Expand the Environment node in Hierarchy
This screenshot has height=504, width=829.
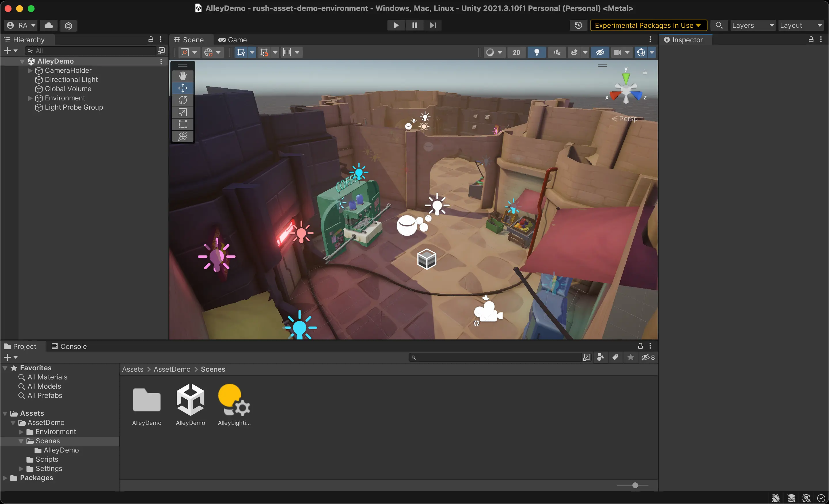[31, 98]
